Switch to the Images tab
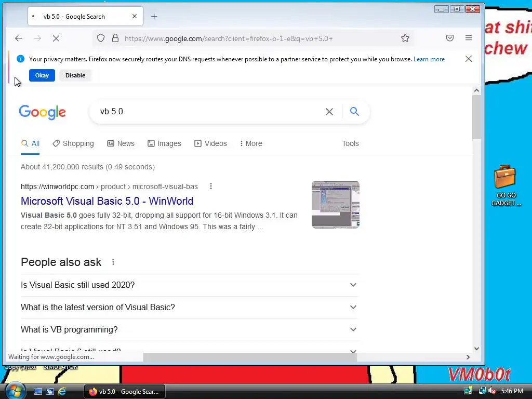Viewport: 532px width, 399px height. pyautogui.click(x=164, y=143)
